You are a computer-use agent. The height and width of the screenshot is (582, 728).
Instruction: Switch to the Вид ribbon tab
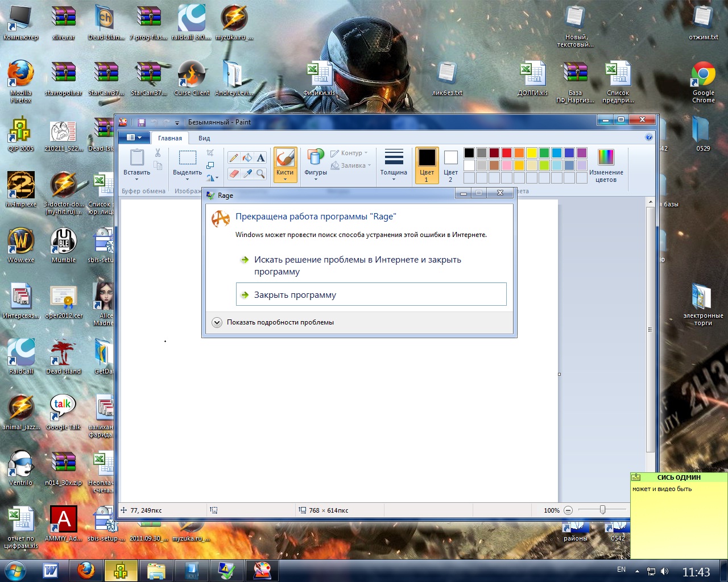pos(204,138)
